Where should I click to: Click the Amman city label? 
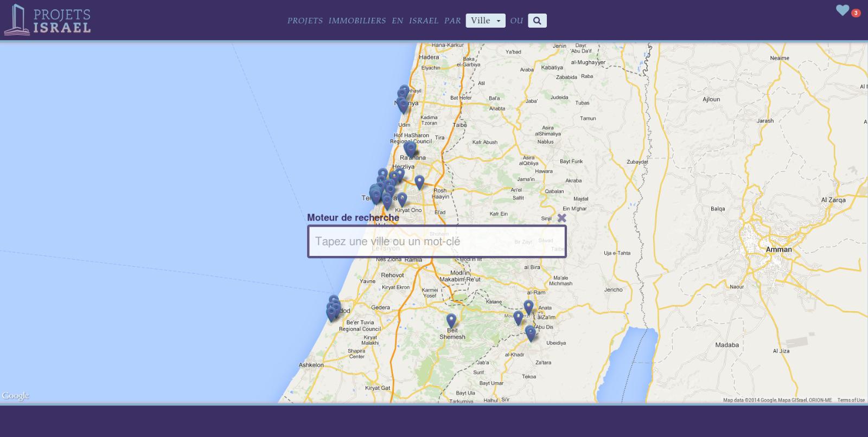pyautogui.click(x=778, y=249)
